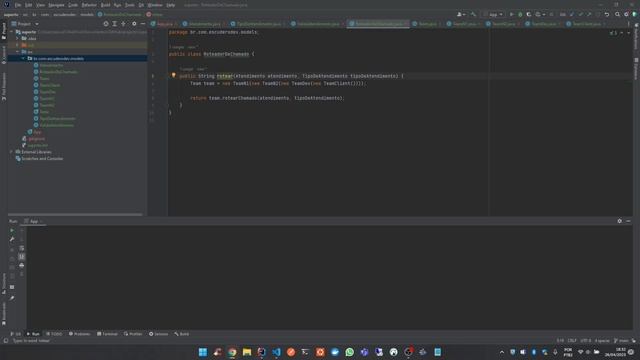Viewport: 640px width, 360px height.
Task: Click Select Opened File target icon in Project panel
Action: click(x=106, y=24)
